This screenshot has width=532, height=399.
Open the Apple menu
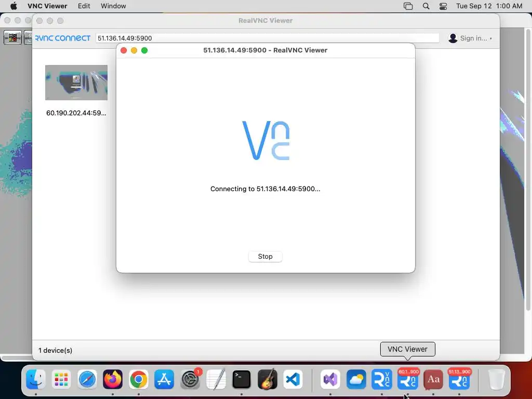(x=14, y=6)
